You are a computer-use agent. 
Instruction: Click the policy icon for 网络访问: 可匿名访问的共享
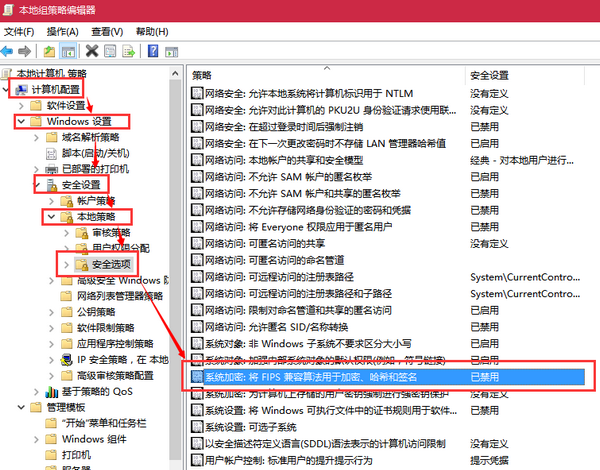pyautogui.click(x=197, y=243)
